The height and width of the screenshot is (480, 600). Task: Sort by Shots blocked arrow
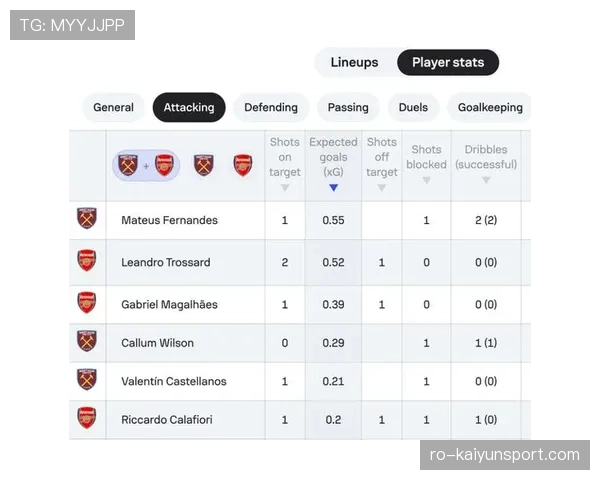point(426,180)
